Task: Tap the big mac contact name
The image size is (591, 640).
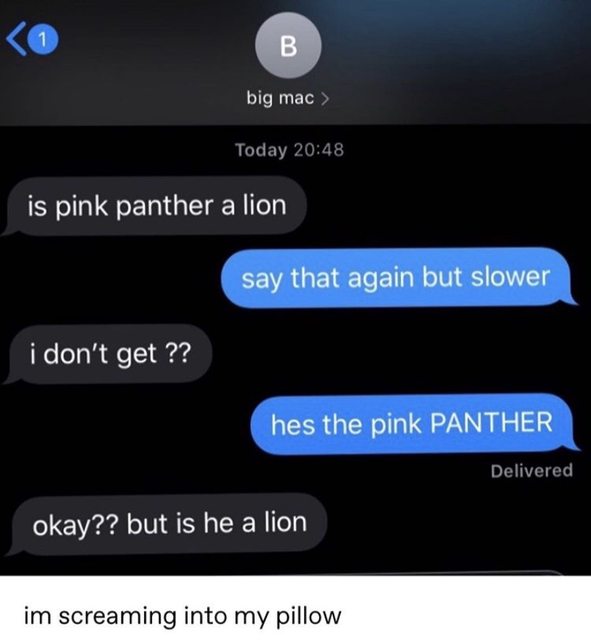Action: tap(280, 98)
